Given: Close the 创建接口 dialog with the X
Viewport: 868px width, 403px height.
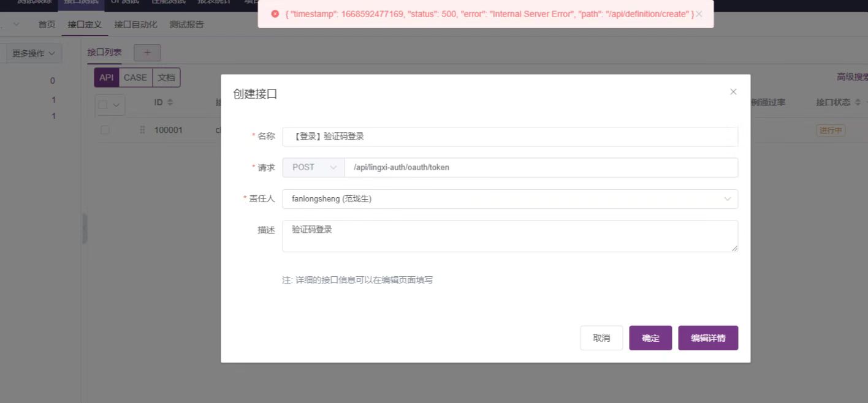Looking at the screenshot, I should (x=733, y=91).
